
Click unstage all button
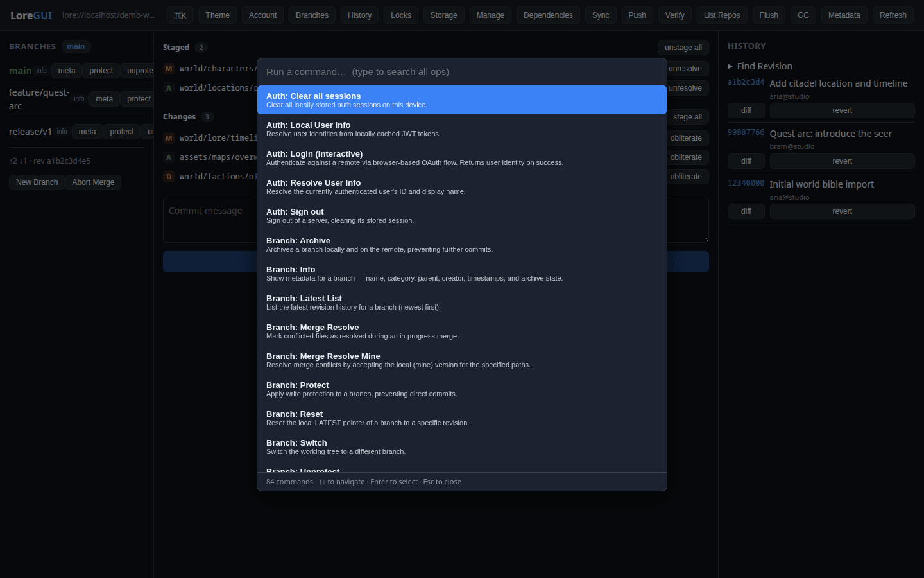click(x=683, y=48)
